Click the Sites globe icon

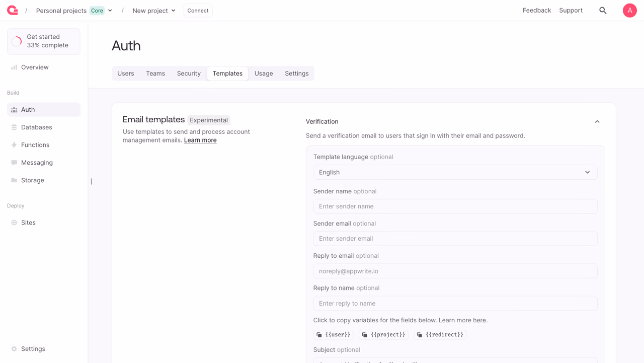pos(14,223)
